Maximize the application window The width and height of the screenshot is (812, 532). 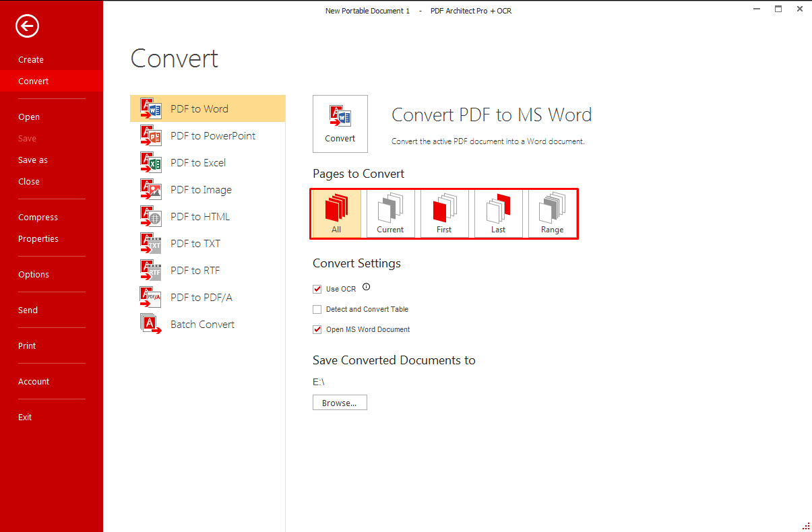[778, 9]
